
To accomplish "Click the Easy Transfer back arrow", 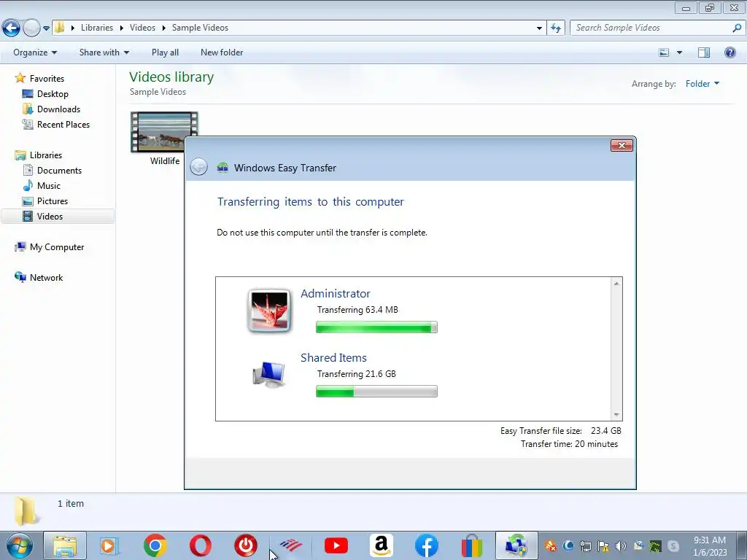I will coord(198,167).
